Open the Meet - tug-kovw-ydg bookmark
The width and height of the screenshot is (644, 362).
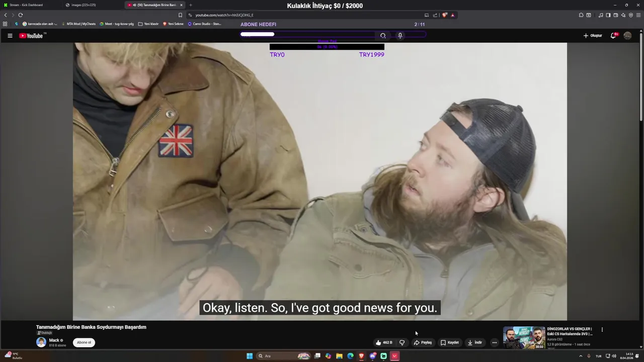pos(117,24)
